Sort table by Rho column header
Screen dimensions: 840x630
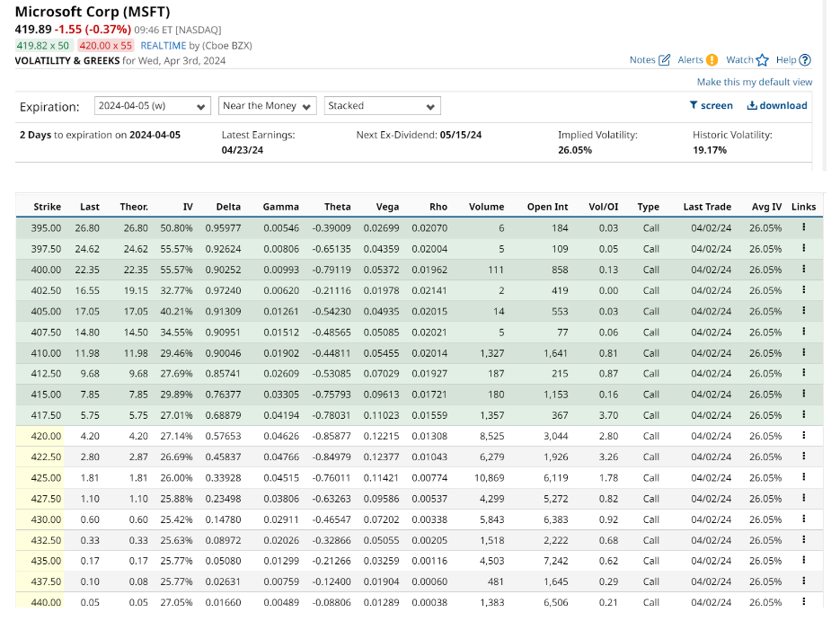tap(438, 207)
